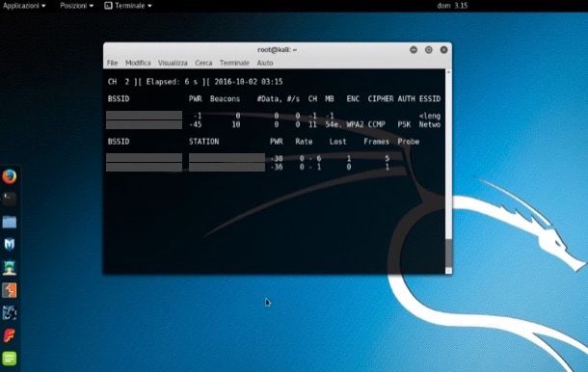Open the Modifica menu
The width and height of the screenshot is (588, 372).
[x=138, y=63]
